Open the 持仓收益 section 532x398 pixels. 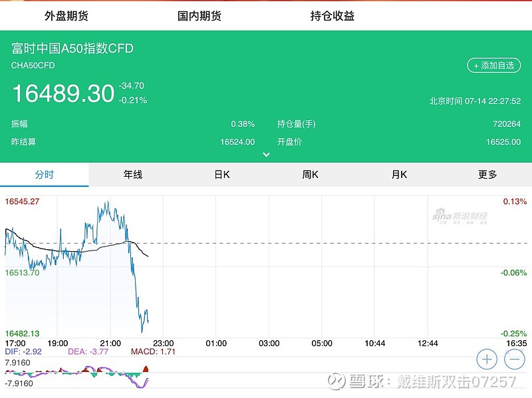point(332,14)
